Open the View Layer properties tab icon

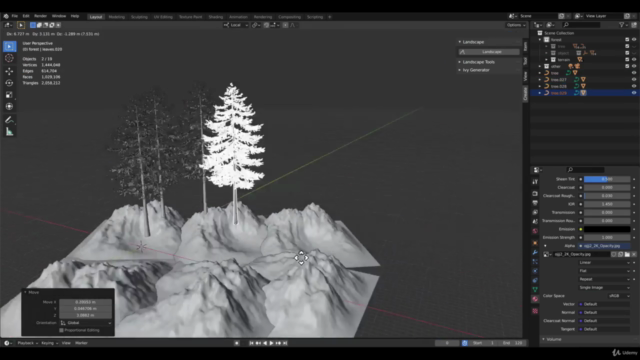click(535, 212)
